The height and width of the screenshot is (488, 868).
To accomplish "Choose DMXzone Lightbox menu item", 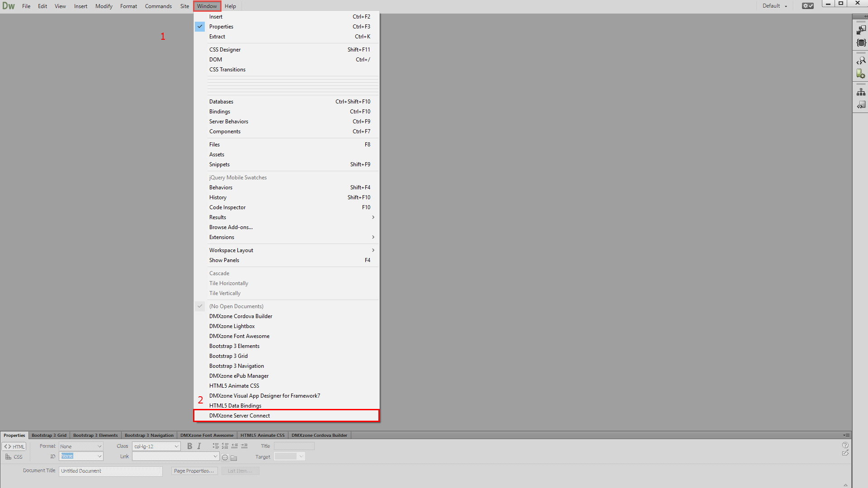I will (x=287, y=326).
